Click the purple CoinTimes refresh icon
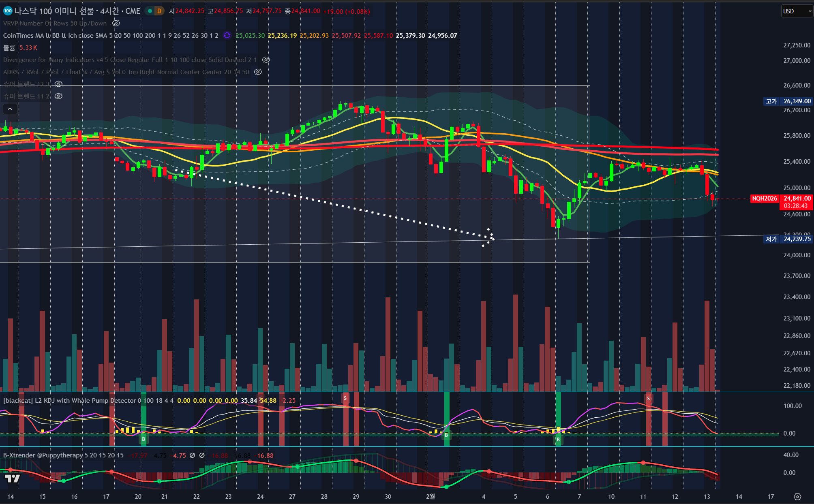The image size is (814, 504). click(x=227, y=36)
